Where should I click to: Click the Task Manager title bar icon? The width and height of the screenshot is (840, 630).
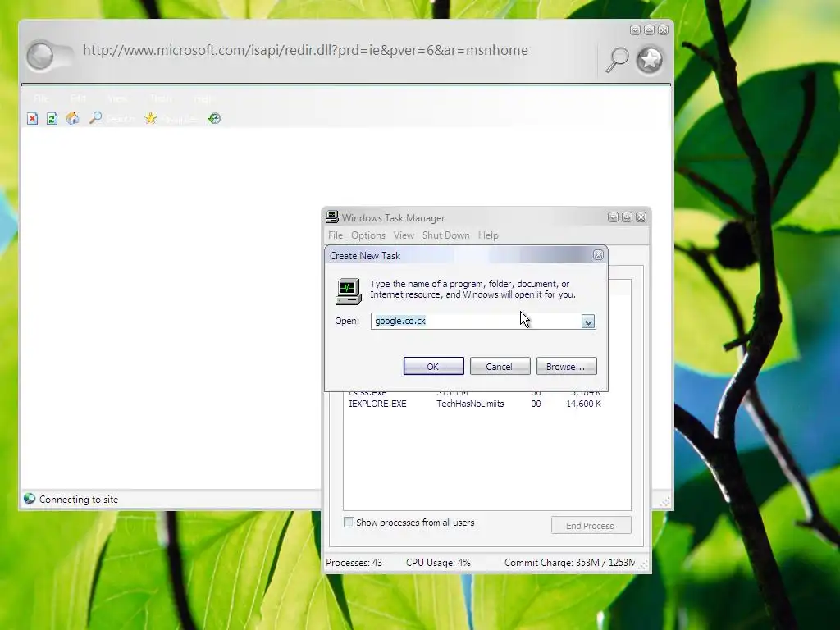coord(332,217)
